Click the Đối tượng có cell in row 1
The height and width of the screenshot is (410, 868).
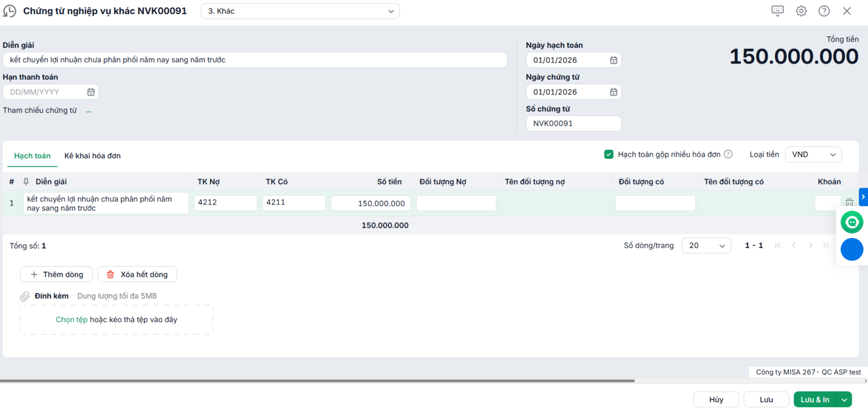pos(655,203)
